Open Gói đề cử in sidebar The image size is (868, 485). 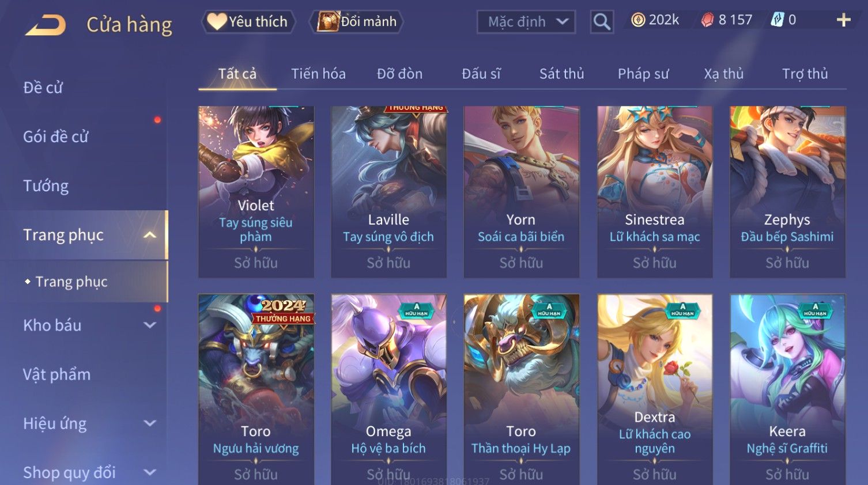(x=56, y=137)
